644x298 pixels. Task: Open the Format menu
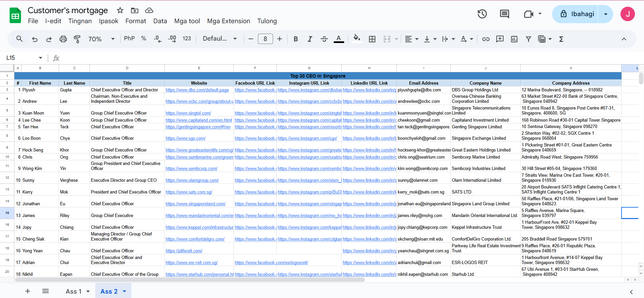click(x=136, y=21)
